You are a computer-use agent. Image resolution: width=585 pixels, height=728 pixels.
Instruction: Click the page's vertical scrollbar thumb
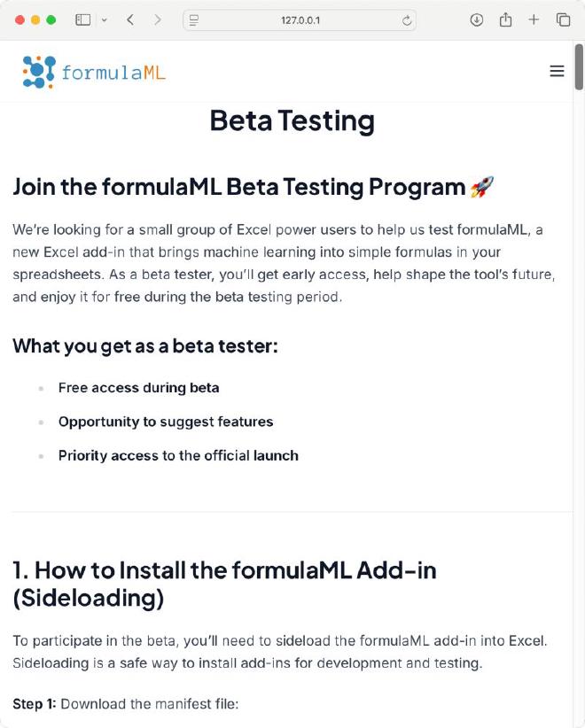pos(579,66)
